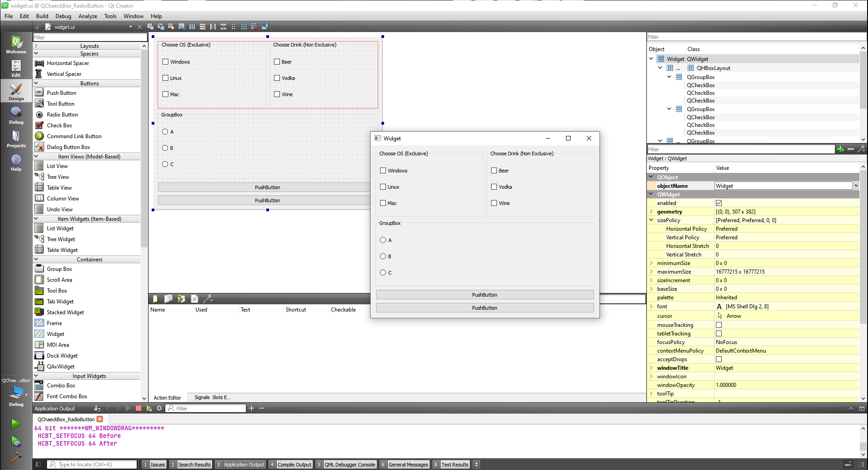Open the Welcome mode in sidebar

click(16, 45)
